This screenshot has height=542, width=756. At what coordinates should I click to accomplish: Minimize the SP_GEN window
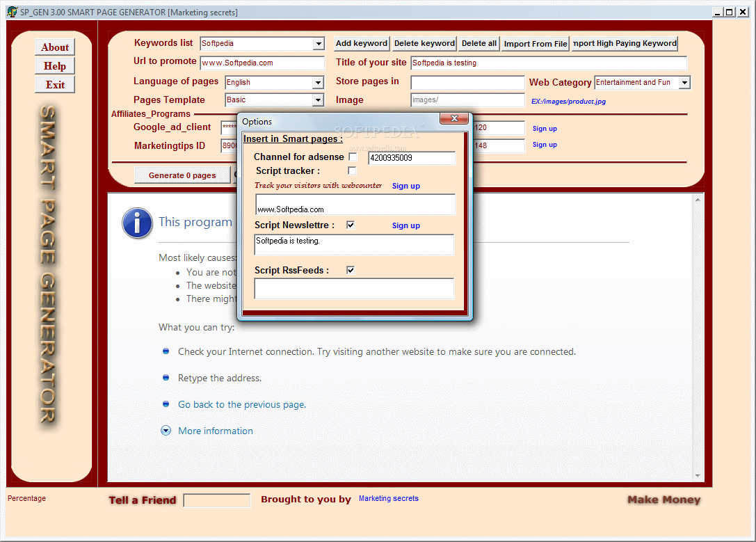coord(718,13)
